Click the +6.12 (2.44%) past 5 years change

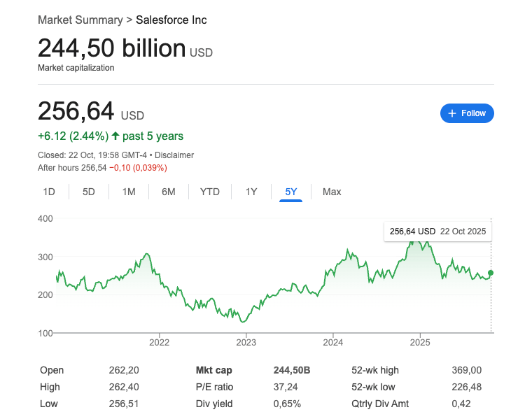pyautogui.click(x=111, y=136)
